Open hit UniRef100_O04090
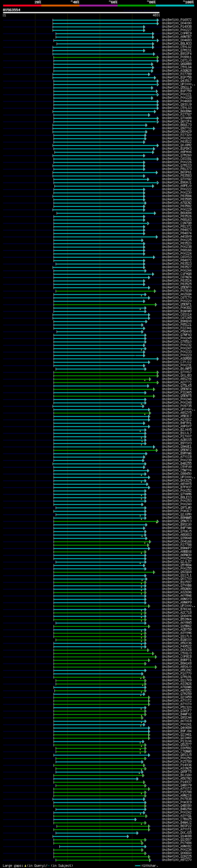The height and width of the screenshot is (868, 197). click(176, 23)
